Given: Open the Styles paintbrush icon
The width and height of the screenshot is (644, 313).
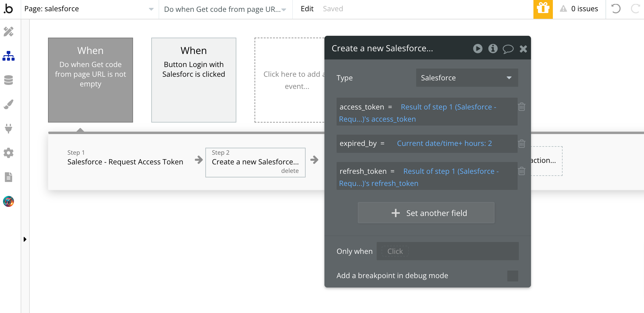Looking at the screenshot, I should click(x=9, y=104).
